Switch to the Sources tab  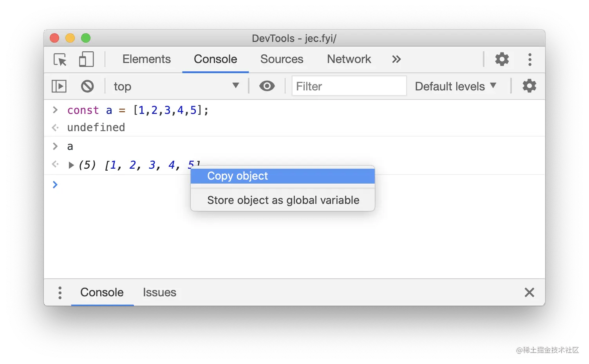(282, 59)
